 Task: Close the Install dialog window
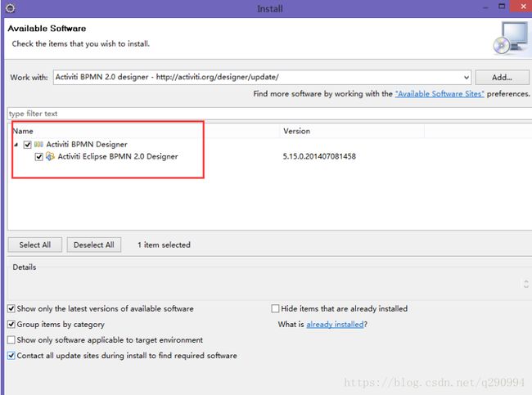pyautogui.click(x=522, y=7)
